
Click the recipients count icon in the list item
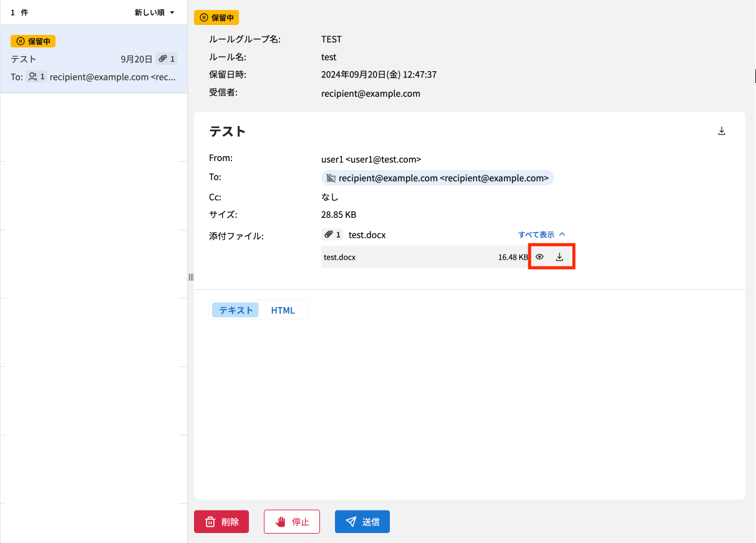pos(36,77)
